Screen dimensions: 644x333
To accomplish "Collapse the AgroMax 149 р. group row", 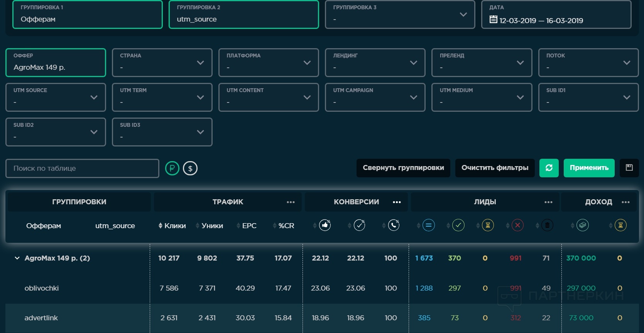I will tap(17, 258).
